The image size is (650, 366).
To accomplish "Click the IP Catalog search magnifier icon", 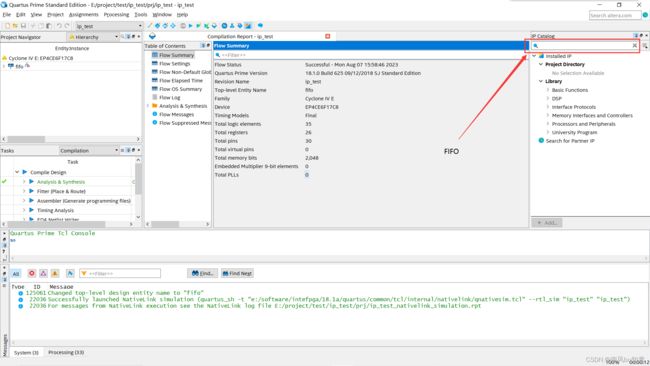I will pyautogui.click(x=536, y=46).
